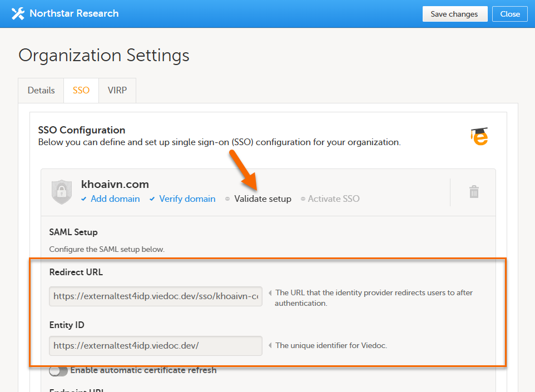
Task: Choose the Activate SSO step
Action: [x=334, y=199]
